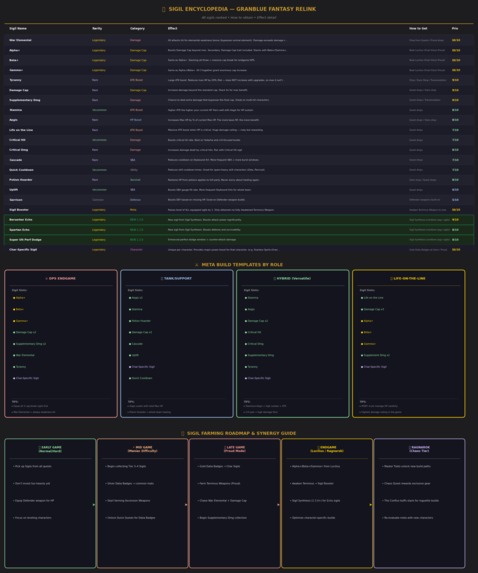Select the Super Ult Perf Dodge row name
Screen dimensions: 478x573
coord(25,240)
